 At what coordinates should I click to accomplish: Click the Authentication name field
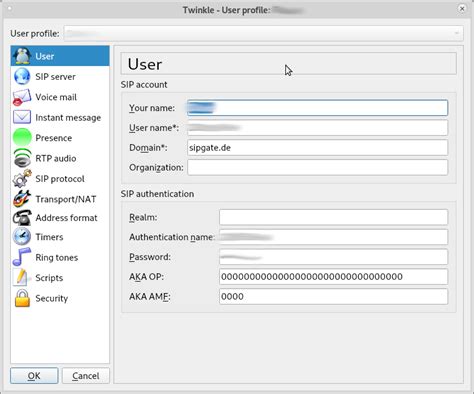[333, 237]
